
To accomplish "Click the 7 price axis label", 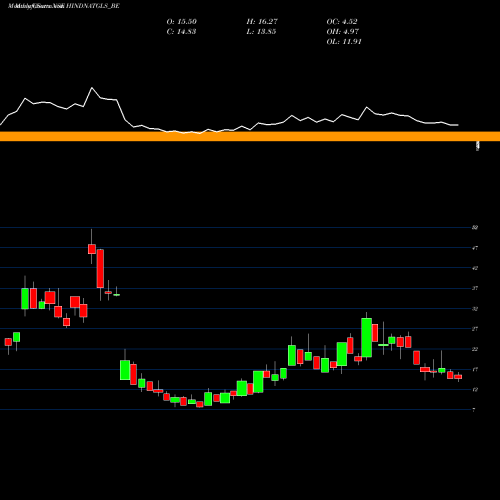I will (x=474, y=410).
